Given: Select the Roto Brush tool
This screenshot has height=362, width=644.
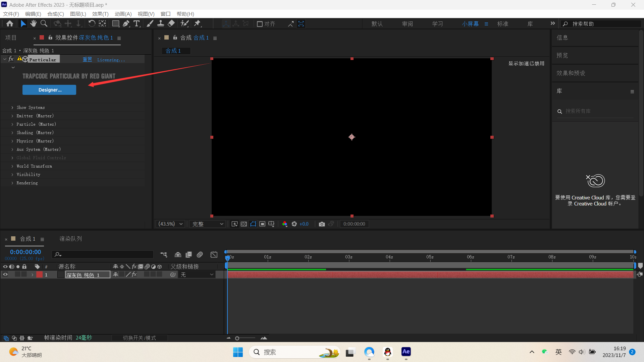Looking at the screenshot, I should tap(185, 24).
